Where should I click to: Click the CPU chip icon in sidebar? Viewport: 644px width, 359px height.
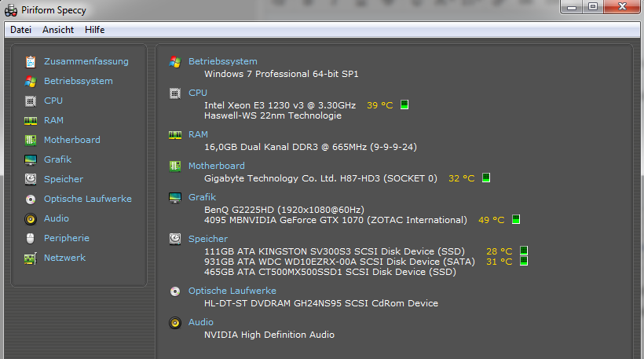click(x=31, y=101)
